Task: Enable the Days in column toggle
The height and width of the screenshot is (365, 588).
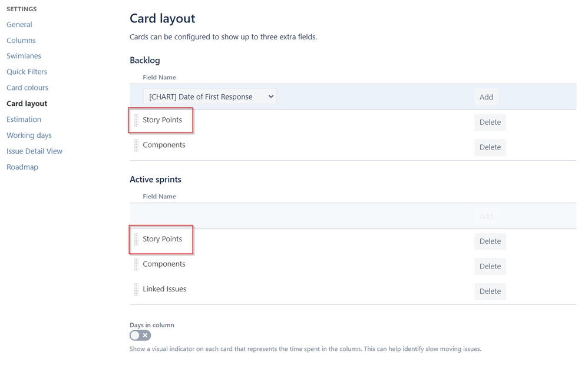Action: pyautogui.click(x=140, y=334)
